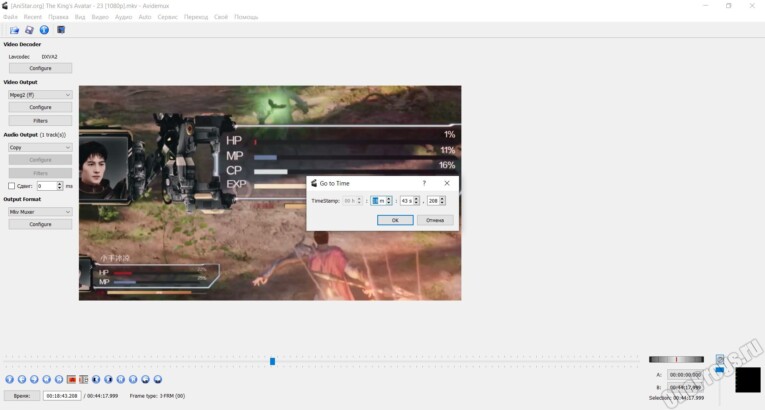Open the Video Output Mpeg2 (ff) dropdown
Image resolution: width=765 pixels, height=410 pixels.
[x=40, y=95]
